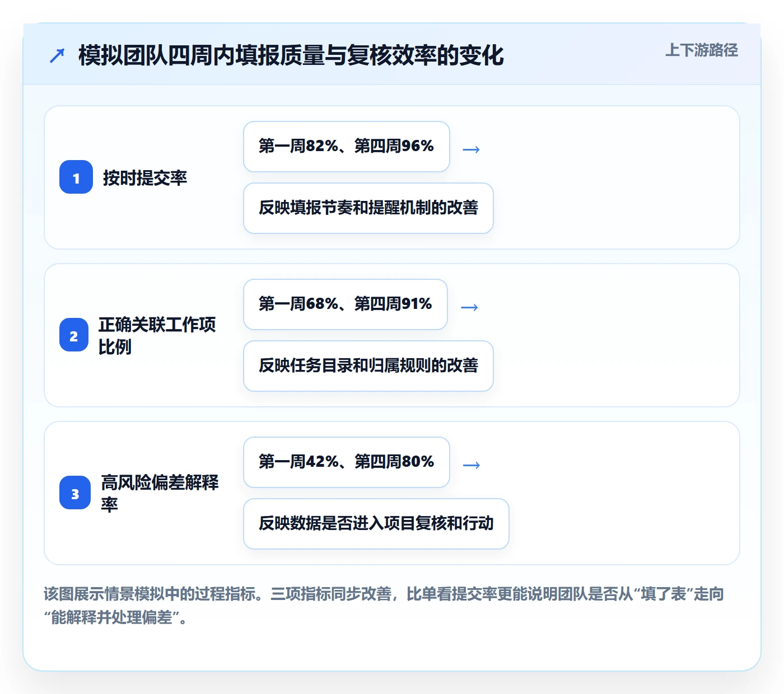Click the number 3 badge
The image size is (784, 694).
click(75, 493)
